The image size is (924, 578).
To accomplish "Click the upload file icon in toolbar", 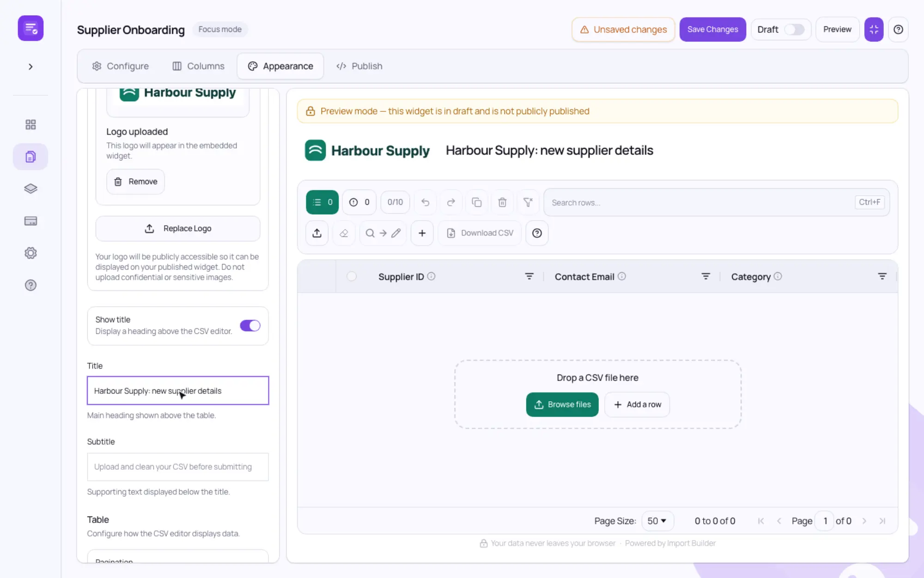I will [317, 233].
